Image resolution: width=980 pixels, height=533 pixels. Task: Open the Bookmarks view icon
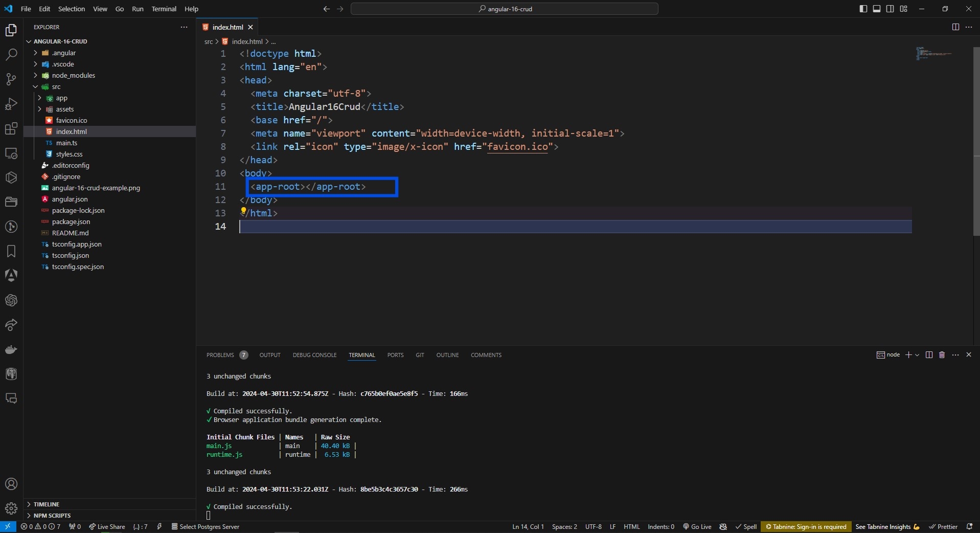tap(11, 251)
